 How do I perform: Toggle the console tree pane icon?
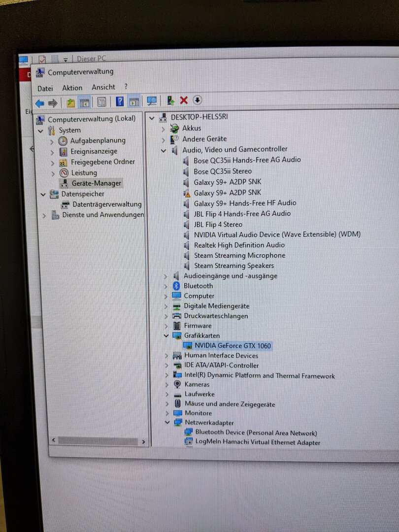(85, 102)
